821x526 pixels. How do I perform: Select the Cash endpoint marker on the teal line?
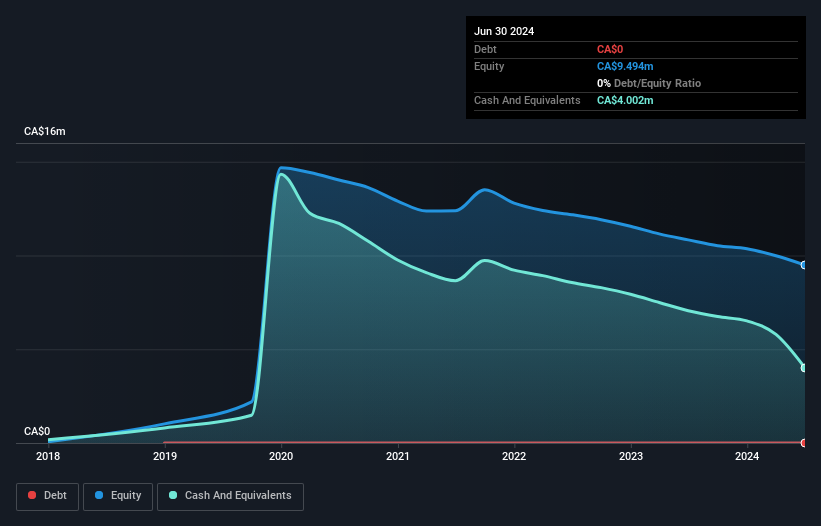coord(804,368)
